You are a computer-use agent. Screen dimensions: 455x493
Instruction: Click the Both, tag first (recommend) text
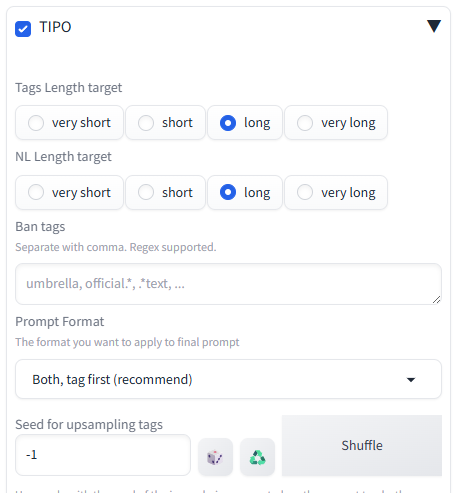[x=112, y=379]
